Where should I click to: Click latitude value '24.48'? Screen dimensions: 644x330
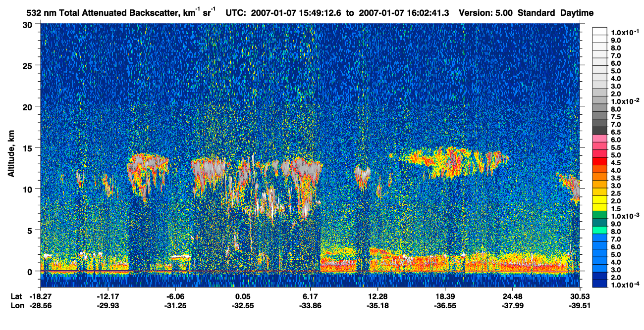tap(512, 296)
